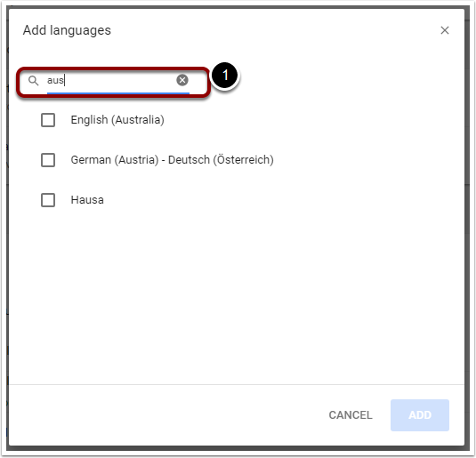Click the Deutsch (Österreich) native name text

click(x=221, y=160)
